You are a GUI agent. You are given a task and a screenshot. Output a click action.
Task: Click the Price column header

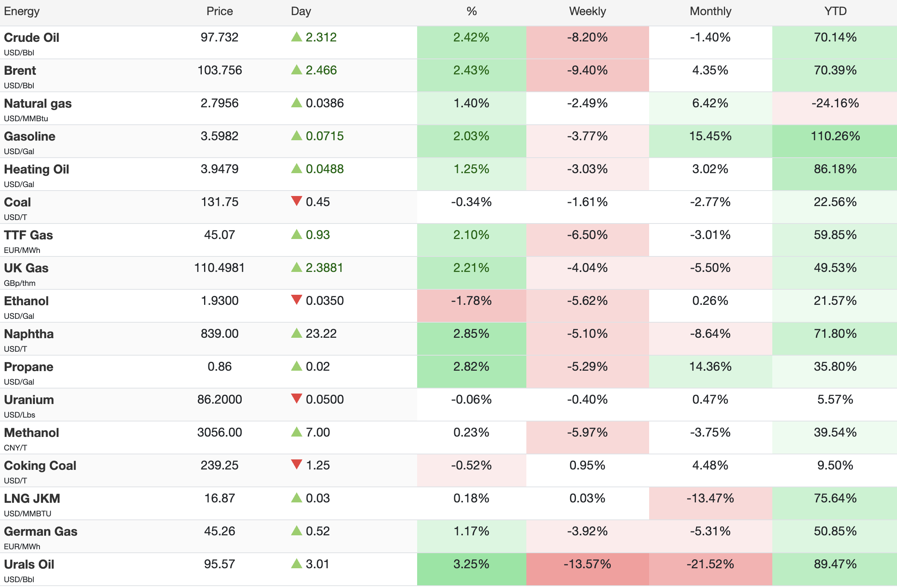pos(220,11)
